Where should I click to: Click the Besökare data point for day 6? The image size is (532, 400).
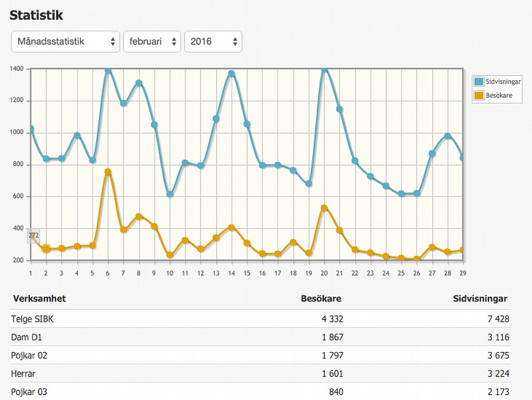tap(108, 172)
